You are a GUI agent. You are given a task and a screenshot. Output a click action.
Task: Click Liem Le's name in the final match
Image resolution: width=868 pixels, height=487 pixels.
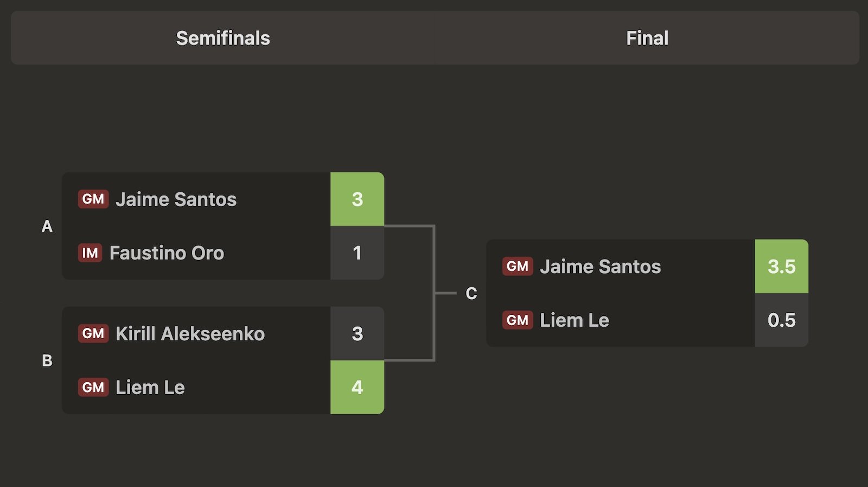(575, 320)
